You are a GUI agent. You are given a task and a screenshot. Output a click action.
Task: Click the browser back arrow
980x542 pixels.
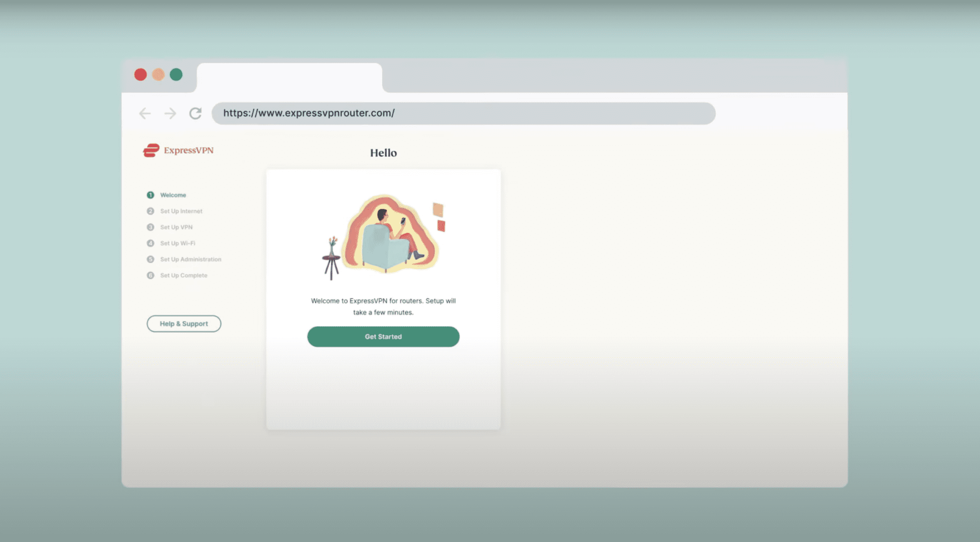pos(145,113)
